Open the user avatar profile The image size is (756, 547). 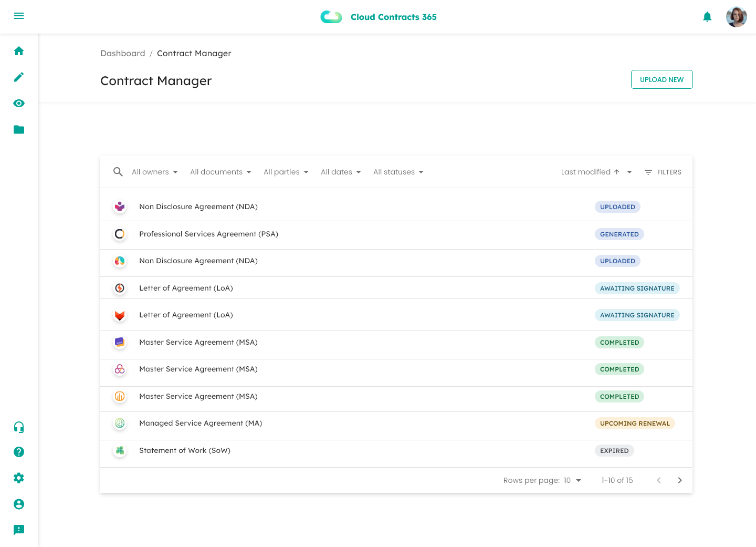pyautogui.click(x=736, y=17)
